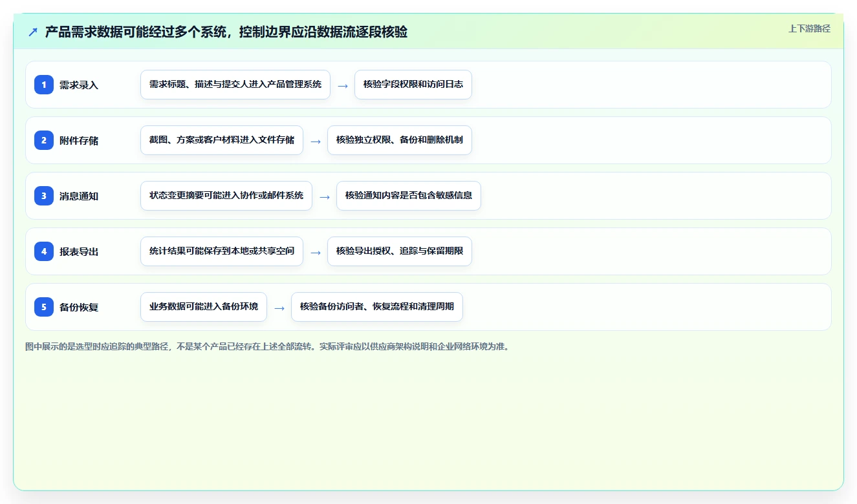Click the 统计结果可能保存到本地或共享空间 box

point(222,251)
